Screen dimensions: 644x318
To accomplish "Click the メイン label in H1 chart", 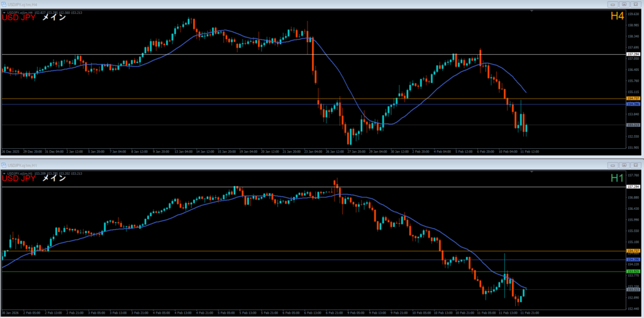I will point(53,178).
